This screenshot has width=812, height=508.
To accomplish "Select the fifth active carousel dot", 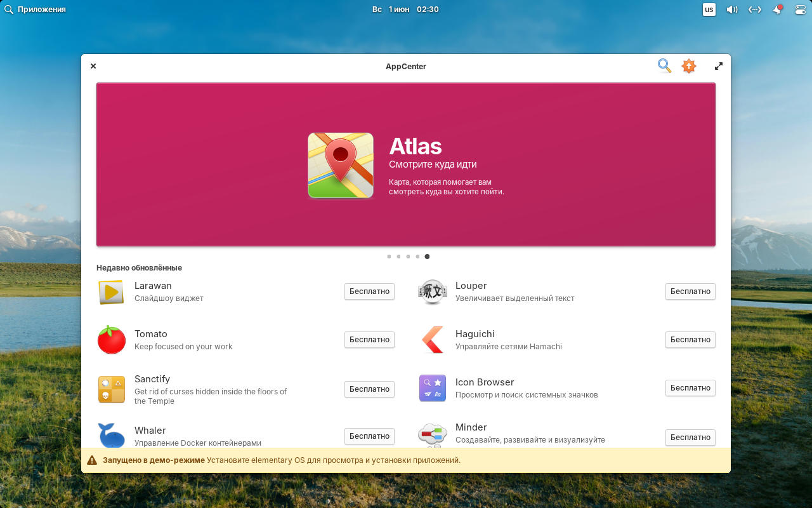I will (x=427, y=257).
